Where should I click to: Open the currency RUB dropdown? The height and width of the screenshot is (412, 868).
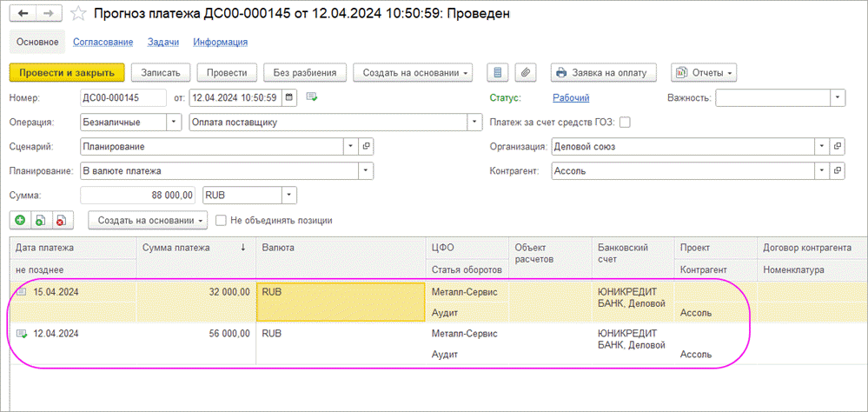(x=289, y=196)
